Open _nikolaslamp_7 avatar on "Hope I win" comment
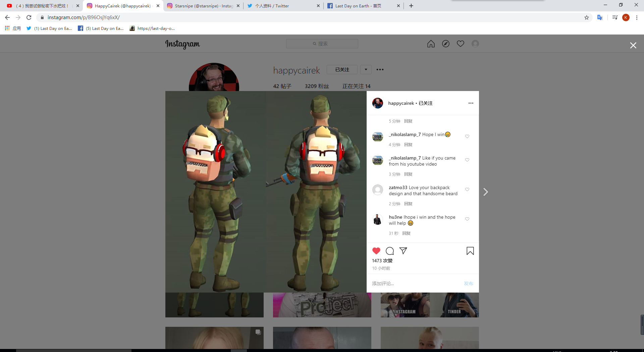Screen dimensions: 644x352 click(378, 137)
